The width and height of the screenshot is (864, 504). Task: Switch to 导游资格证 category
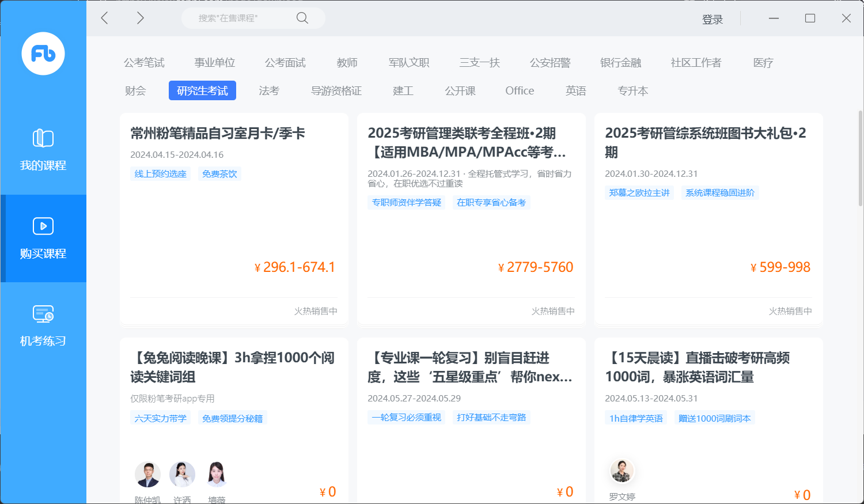(x=336, y=91)
